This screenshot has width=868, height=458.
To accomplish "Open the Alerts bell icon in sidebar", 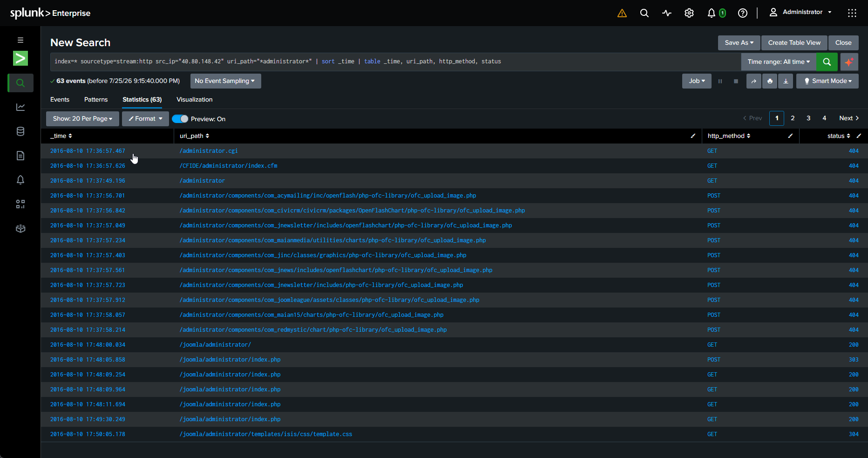I will [x=20, y=180].
